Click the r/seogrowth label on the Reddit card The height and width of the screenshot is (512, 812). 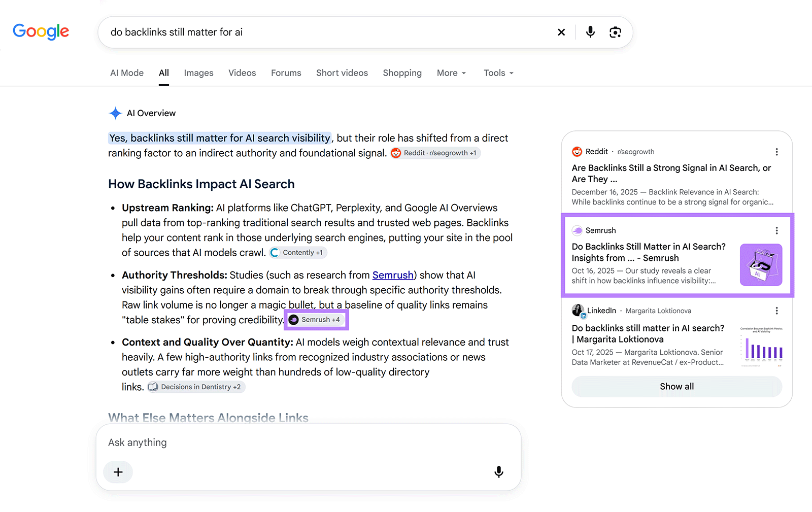click(636, 152)
